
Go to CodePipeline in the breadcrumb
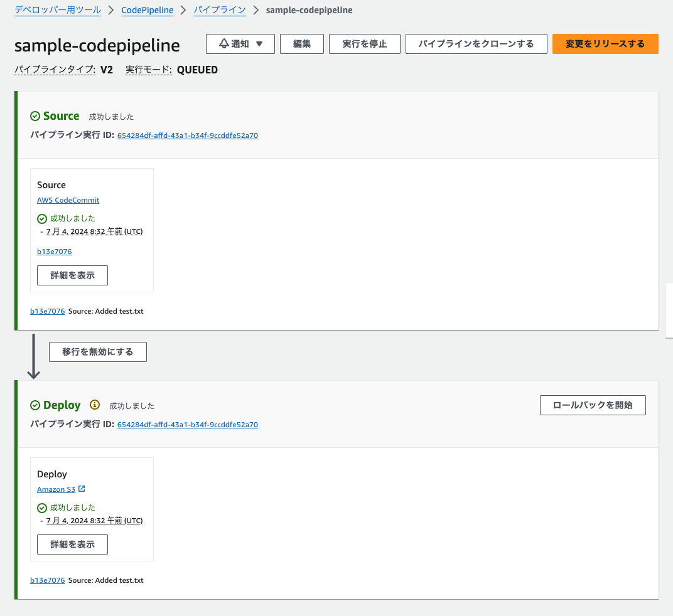(x=145, y=10)
